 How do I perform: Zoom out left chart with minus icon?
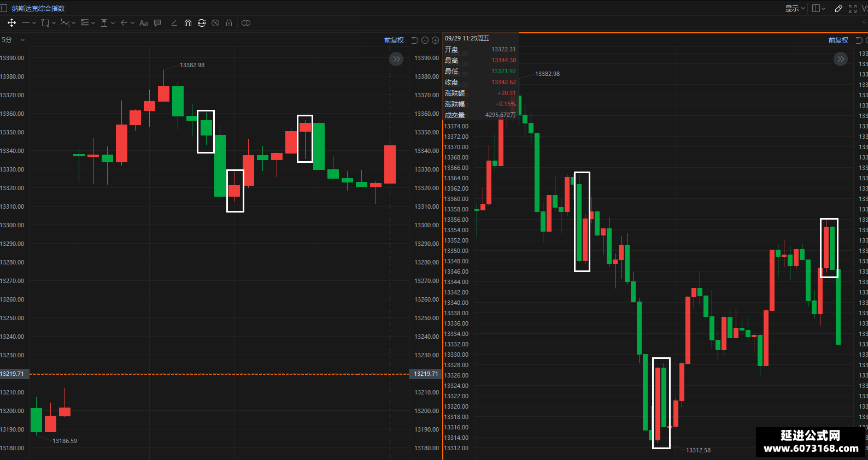[425, 40]
